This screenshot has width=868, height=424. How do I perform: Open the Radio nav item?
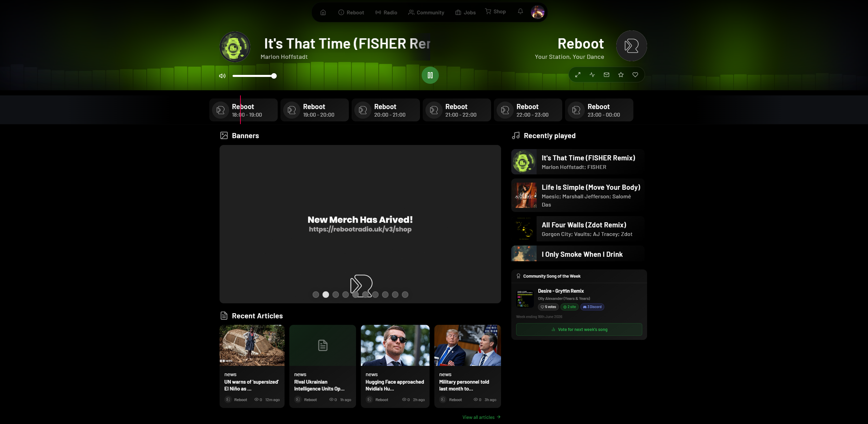tap(386, 12)
